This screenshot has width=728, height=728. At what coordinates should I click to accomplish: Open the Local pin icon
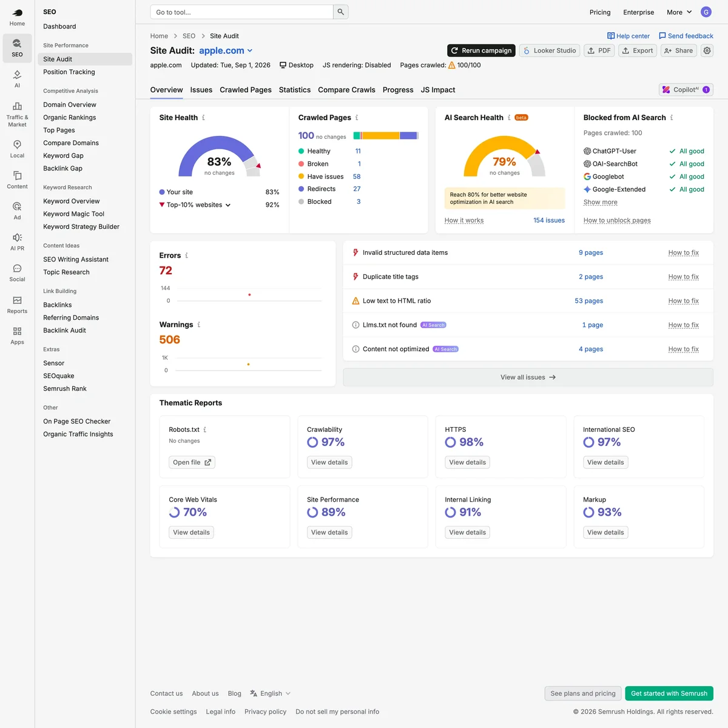pos(17,149)
